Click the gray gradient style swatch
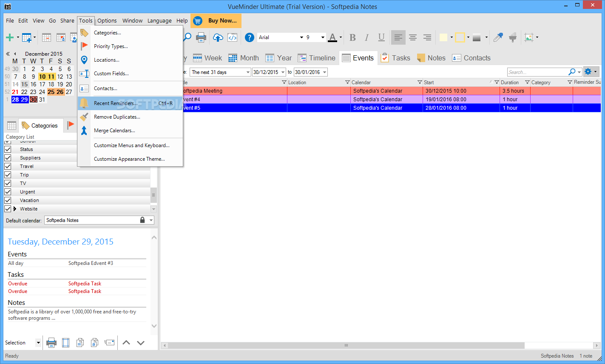 [x=477, y=37]
